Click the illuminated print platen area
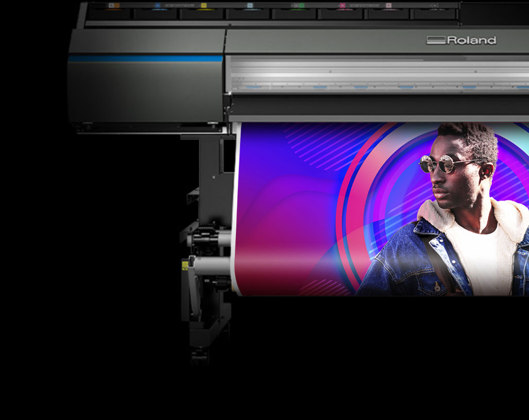Image resolution: width=529 pixels, height=420 pixels. pyautogui.click(x=376, y=75)
